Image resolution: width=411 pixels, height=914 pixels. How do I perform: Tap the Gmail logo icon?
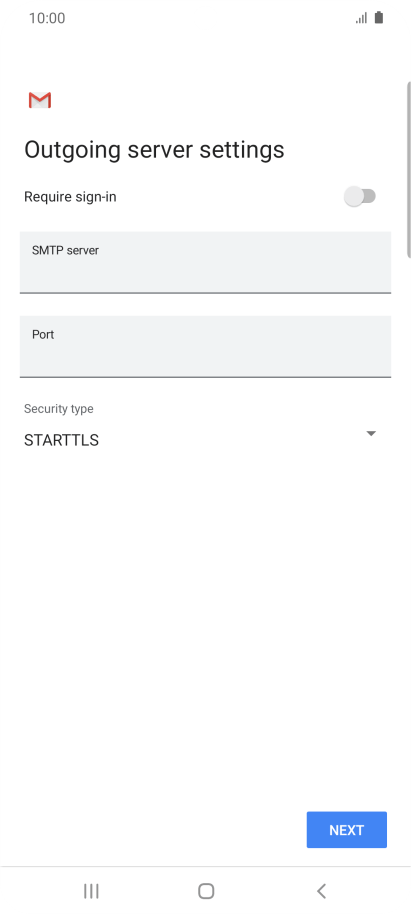pos(40,100)
